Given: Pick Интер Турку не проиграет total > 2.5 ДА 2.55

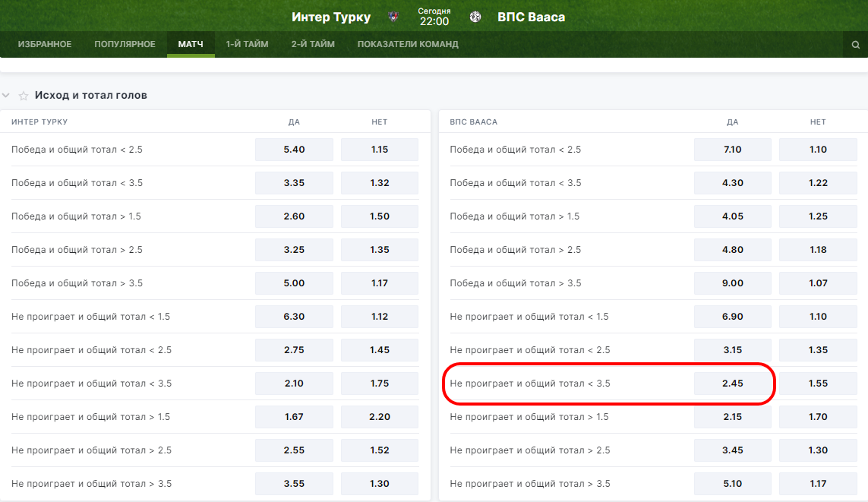Looking at the screenshot, I should point(294,450).
